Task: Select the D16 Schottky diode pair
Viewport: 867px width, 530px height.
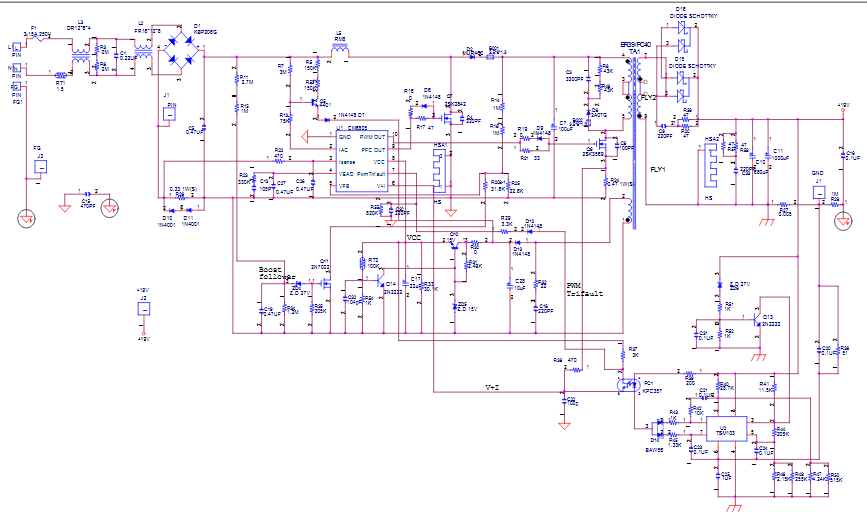Action: coord(683,35)
